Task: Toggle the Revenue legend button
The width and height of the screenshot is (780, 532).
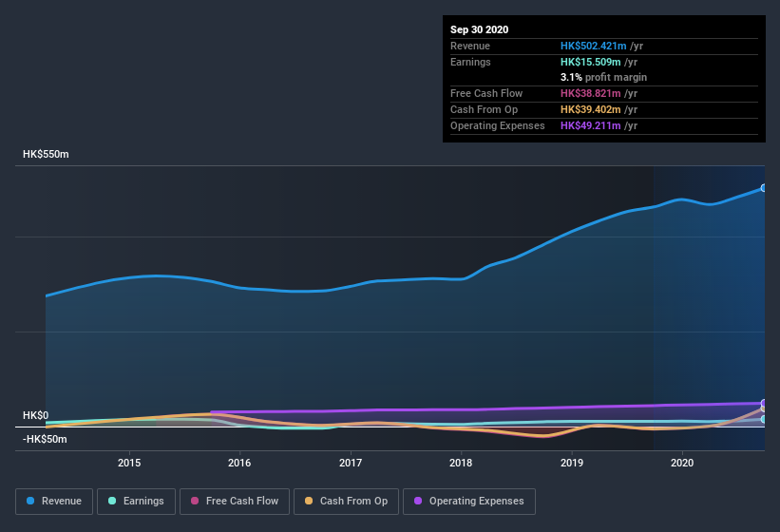Action: (54, 502)
